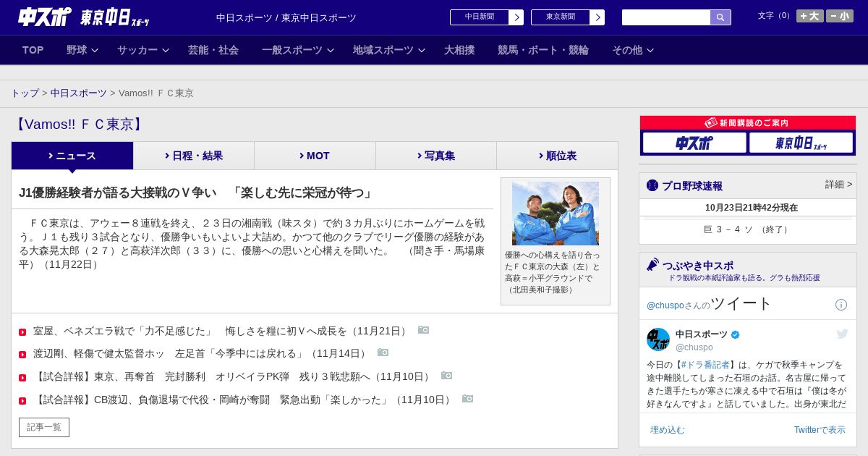This screenshot has height=456, width=868.
Task: Open つぶやき中スポ heading
Action: click(697, 266)
